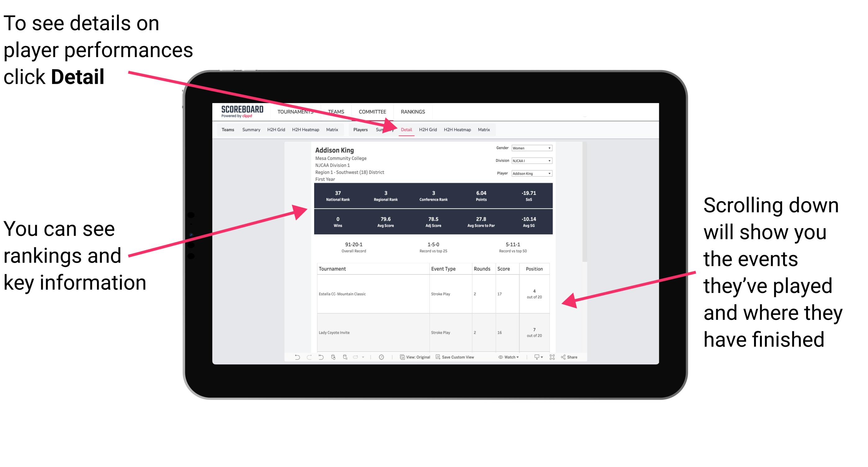Viewport: 868px width, 467px height.
Task: Navigate to the Detail tab
Action: click(x=406, y=129)
